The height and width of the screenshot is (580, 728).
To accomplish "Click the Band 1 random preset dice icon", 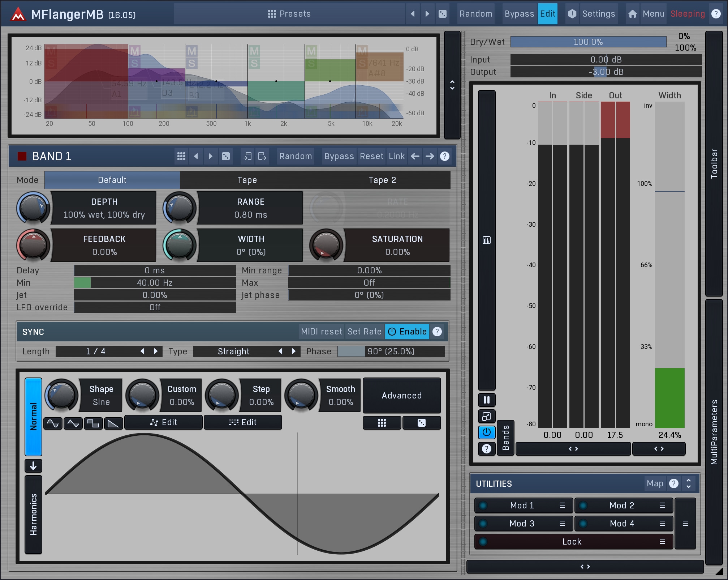I will click(225, 156).
